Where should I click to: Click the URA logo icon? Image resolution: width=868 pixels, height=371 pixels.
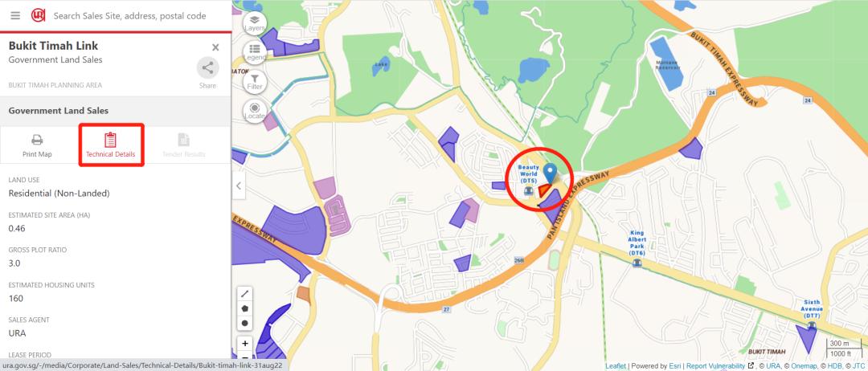[x=38, y=15]
